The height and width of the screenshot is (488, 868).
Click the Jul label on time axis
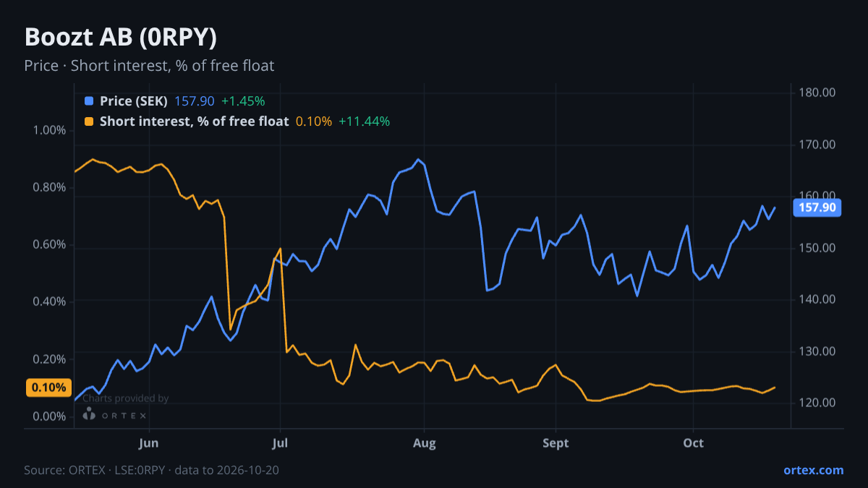[x=280, y=443]
